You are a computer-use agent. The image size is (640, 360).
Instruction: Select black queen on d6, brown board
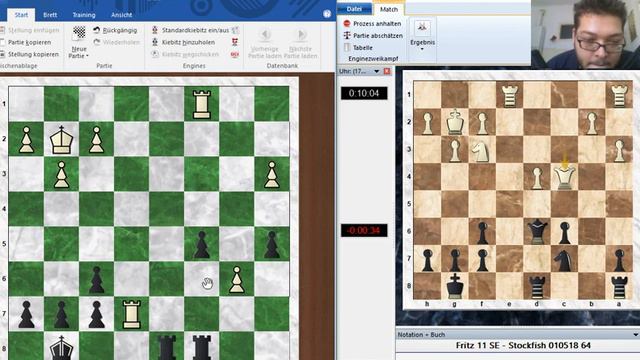click(x=537, y=231)
